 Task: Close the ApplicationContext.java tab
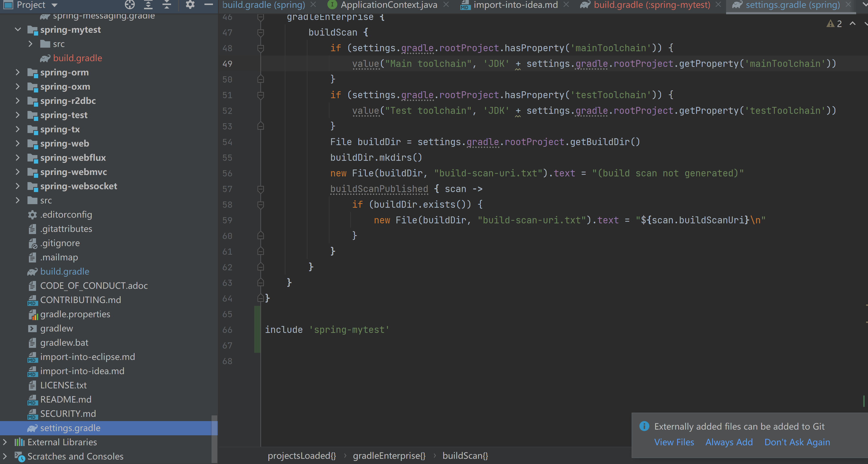(x=446, y=4)
